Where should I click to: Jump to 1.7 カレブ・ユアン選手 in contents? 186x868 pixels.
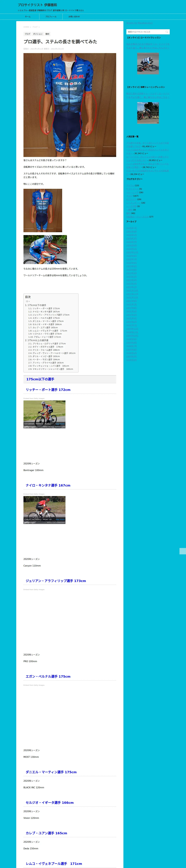coord(43,328)
